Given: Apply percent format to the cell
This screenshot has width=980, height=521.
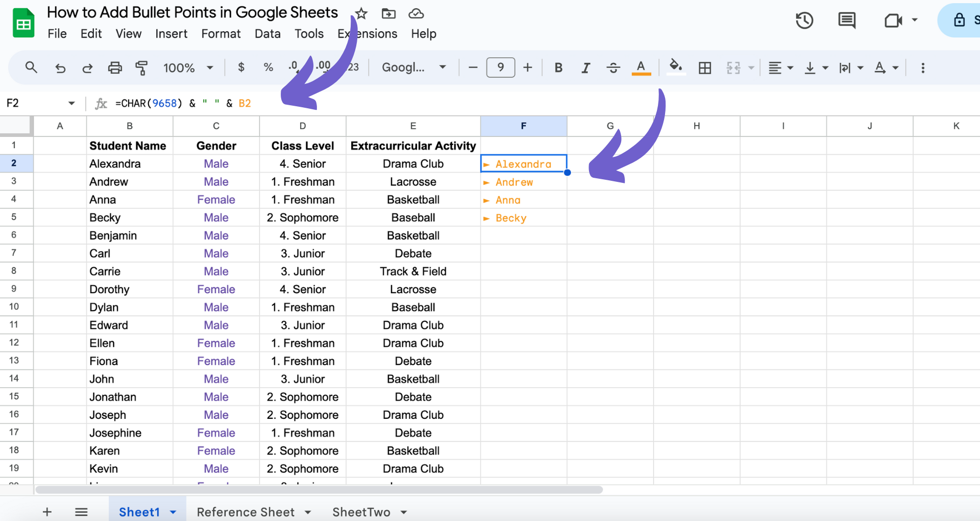Looking at the screenshot, I should [x=268, y=67].
